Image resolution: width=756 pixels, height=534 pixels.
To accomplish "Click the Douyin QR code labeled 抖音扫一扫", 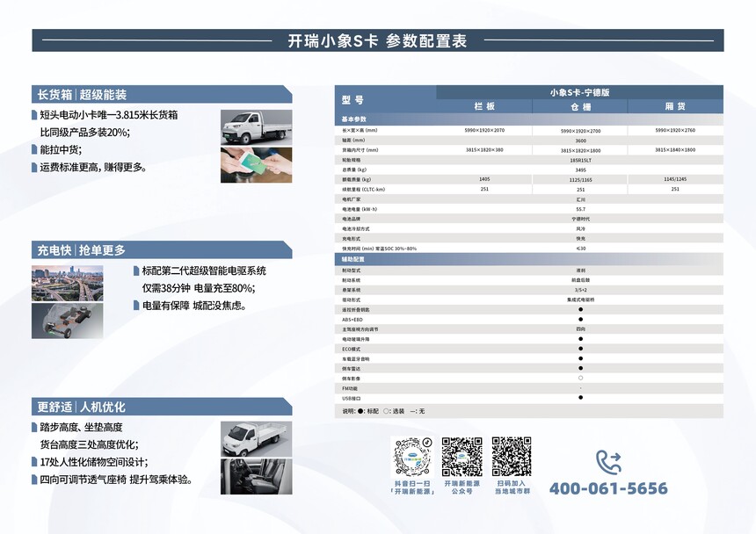I will click(x=412, y=458).
